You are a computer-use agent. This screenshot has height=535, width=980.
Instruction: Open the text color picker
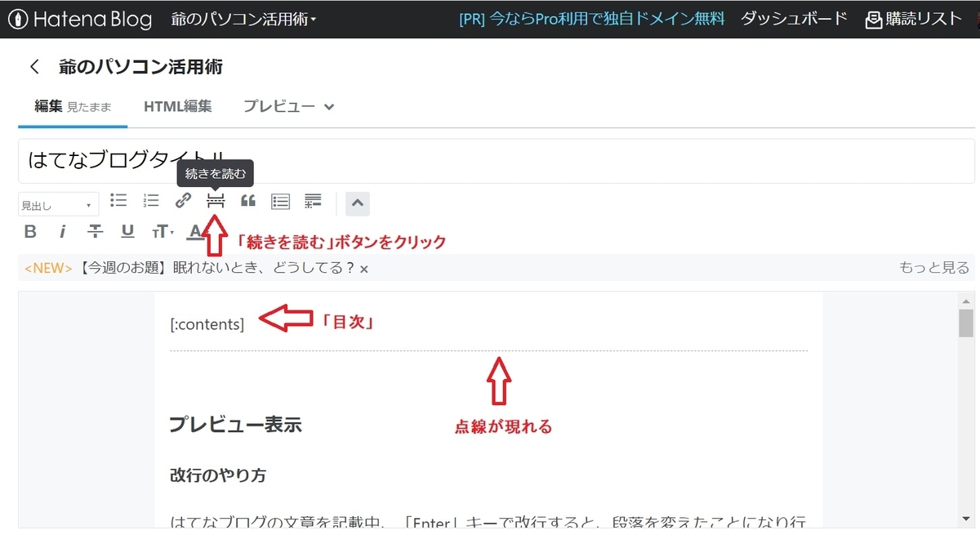[x=194, y=231]
